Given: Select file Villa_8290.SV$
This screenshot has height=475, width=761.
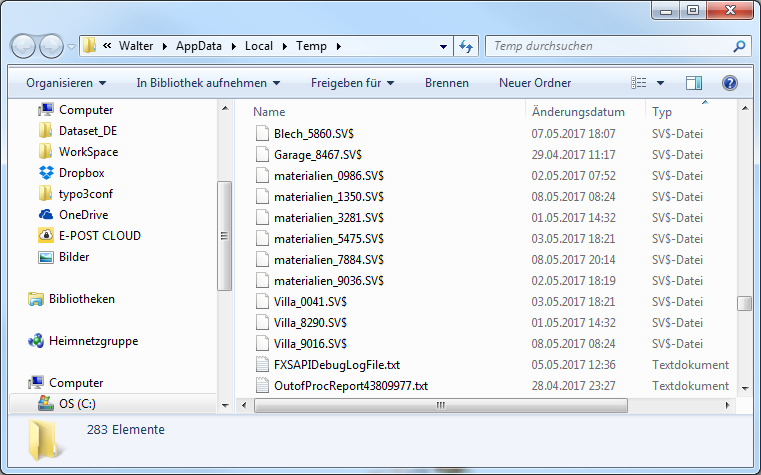Looking at the screenshot, I should tap(310, 322).
